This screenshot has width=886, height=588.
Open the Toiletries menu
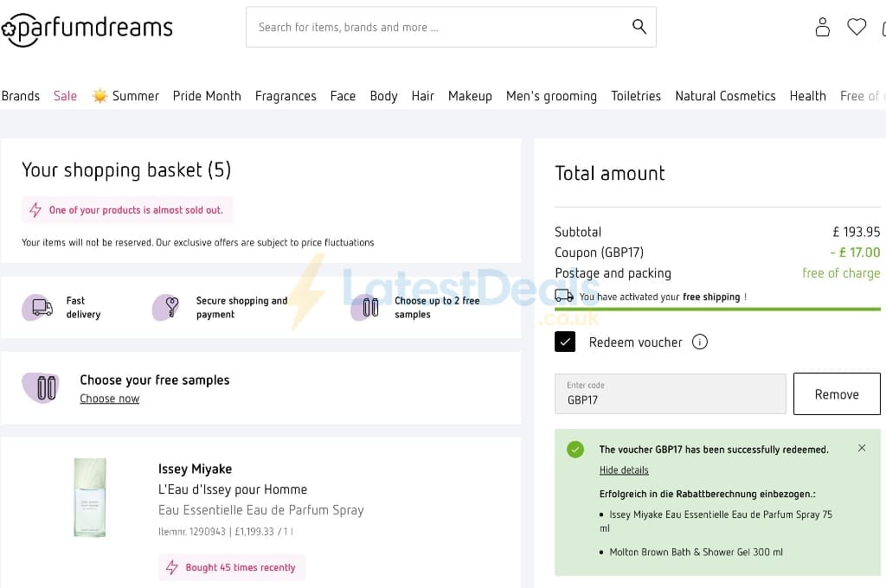point(636,96)
